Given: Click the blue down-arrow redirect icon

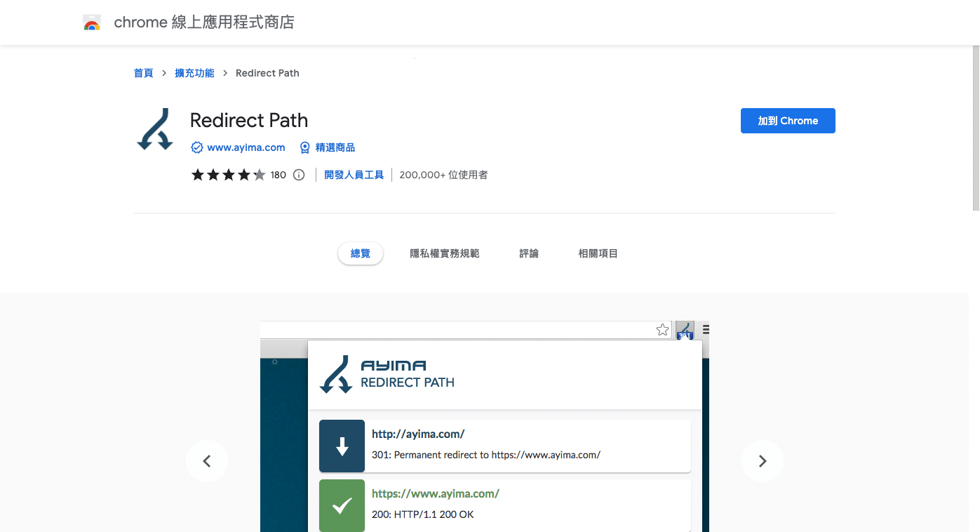Looking at the screenshot, I should pyautogui.click(x=342, y=446).
